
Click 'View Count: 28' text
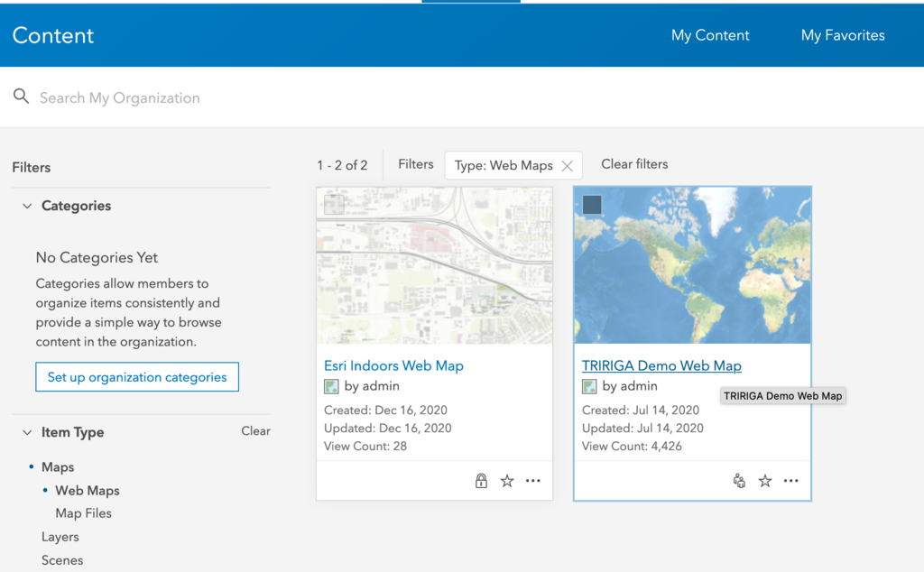click(x=365, y=447)
